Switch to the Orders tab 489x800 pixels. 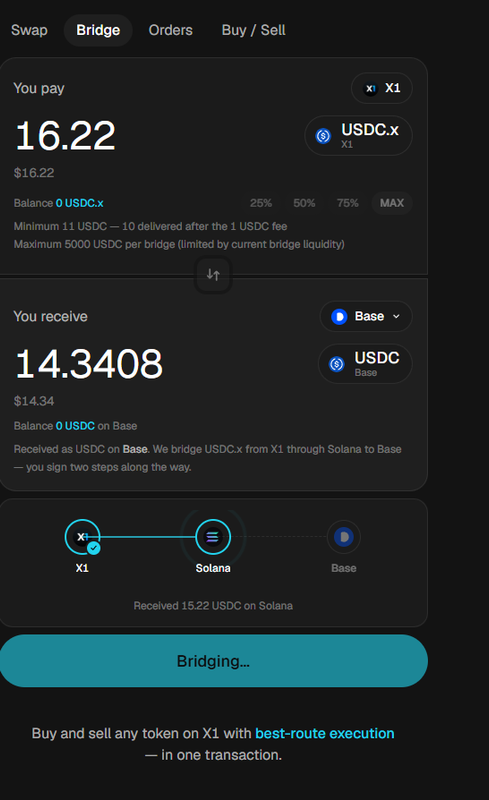(170, 31)
